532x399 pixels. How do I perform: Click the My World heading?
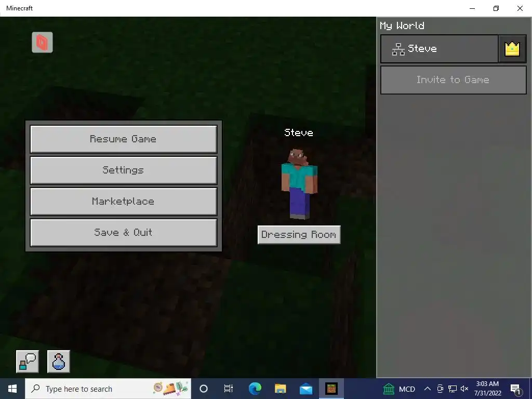coord(402,26)
